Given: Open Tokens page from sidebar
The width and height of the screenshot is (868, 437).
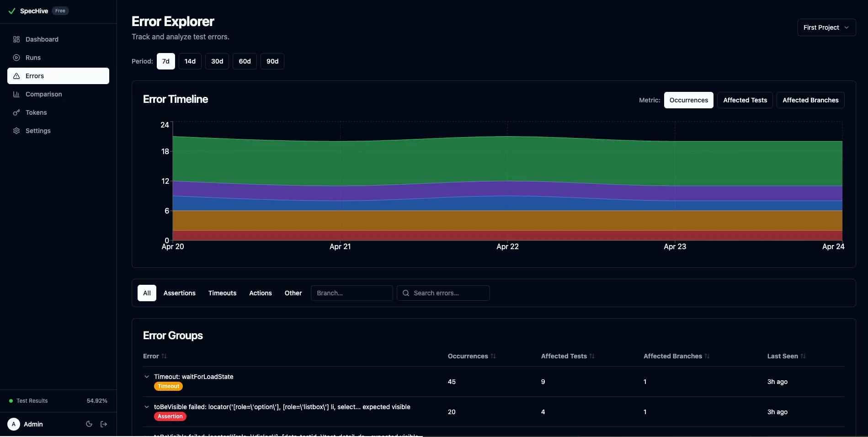Looking at the screenshot, I should pyautogui.click(x=58, y=112).
